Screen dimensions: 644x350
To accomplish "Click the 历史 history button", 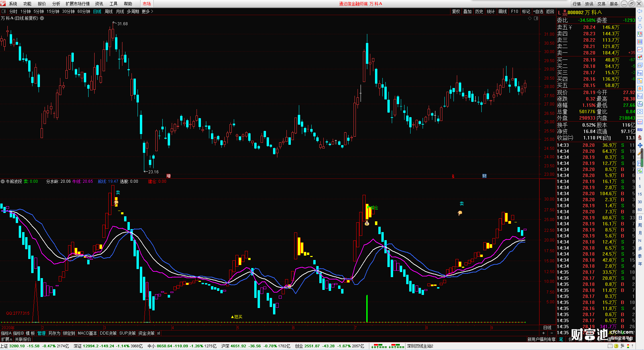I will click(479, 11).
